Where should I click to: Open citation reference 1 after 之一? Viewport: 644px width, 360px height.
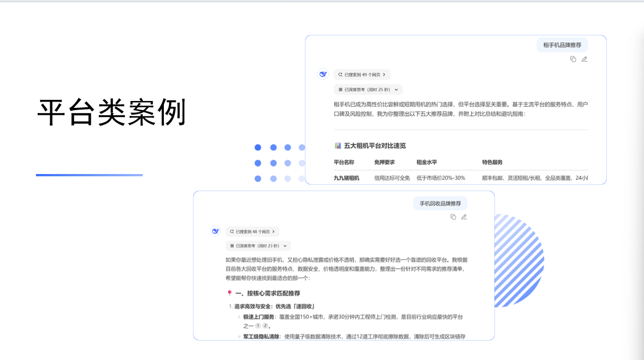pyautogui.click(x=258, y=326)
